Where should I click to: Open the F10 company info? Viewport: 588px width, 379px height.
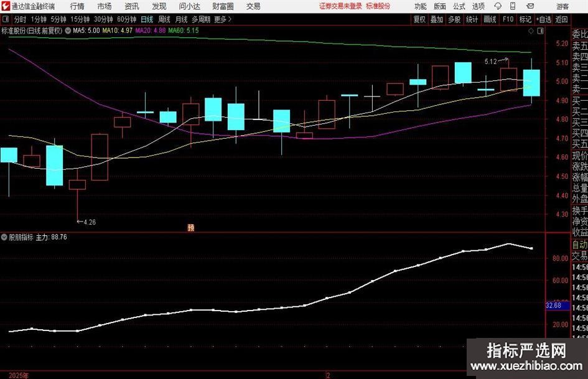tap(508, 19)
